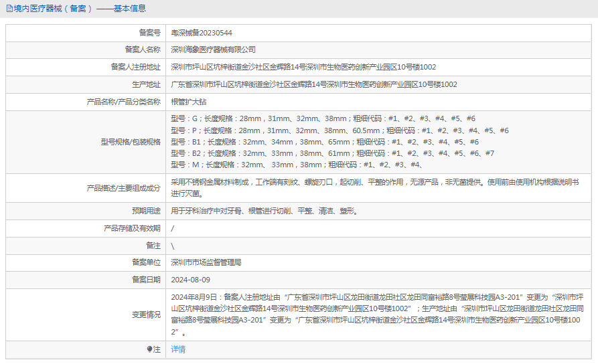598x364 pixels.
Task: Select the 型号：B2 specification line
Action: [333, 153]
